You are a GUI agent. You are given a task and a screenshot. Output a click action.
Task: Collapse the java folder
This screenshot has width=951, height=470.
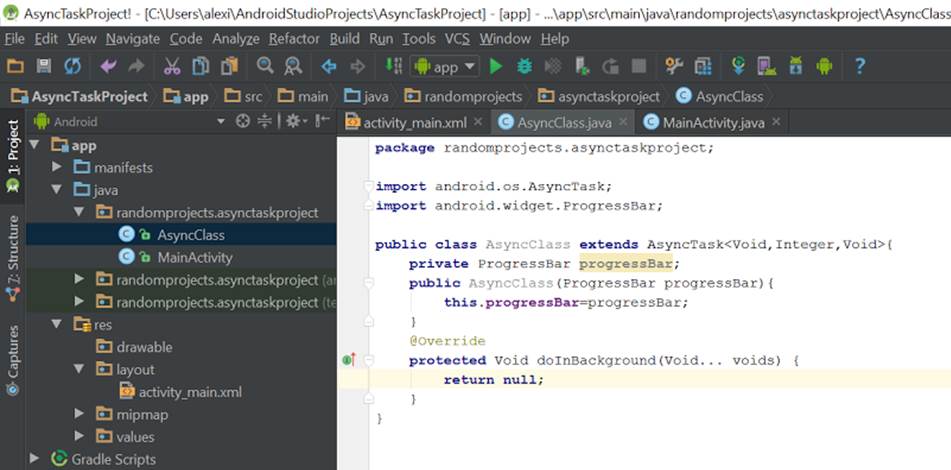tap(57, 190)
